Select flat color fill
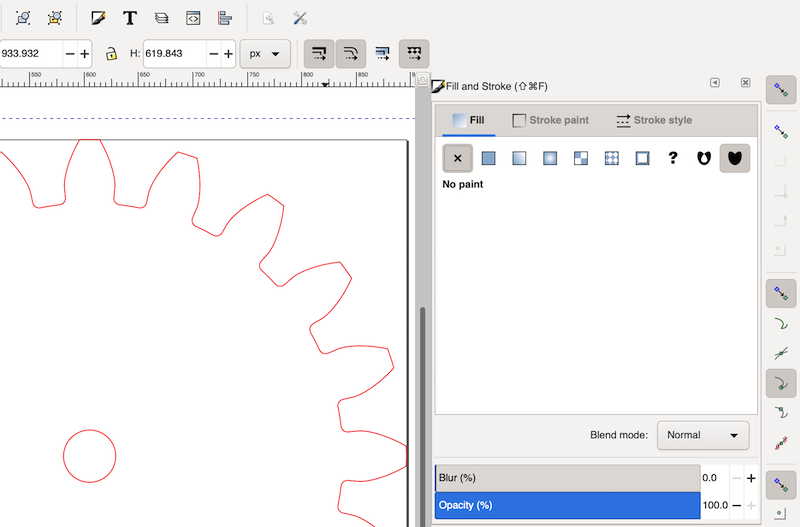Image resolution: width=800 pixels, height=527 pixels. click(x=488, y=158)
